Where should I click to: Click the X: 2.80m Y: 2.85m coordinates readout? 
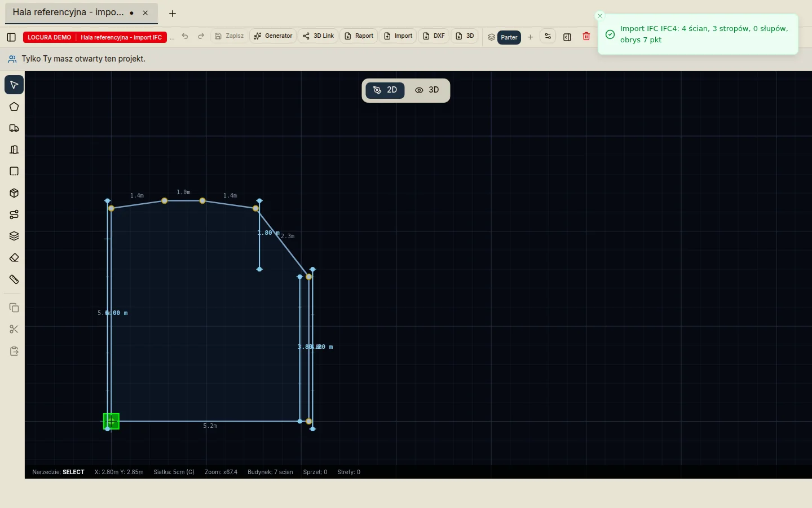tap(119, 472)
